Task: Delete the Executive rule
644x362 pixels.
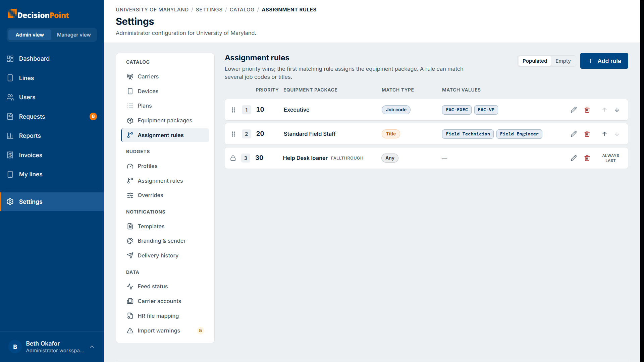Action: [x=587, y=110]
